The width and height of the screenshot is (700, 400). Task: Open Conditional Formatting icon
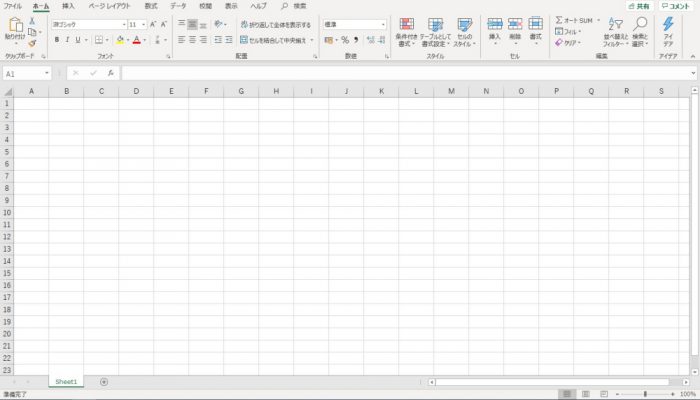407,24
